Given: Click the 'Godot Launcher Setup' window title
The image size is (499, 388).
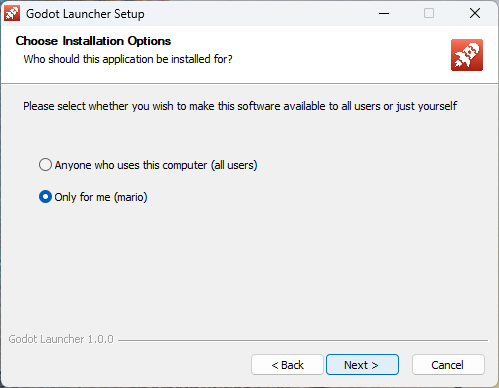Looking at the screenshot, I should tap(85, 14).
